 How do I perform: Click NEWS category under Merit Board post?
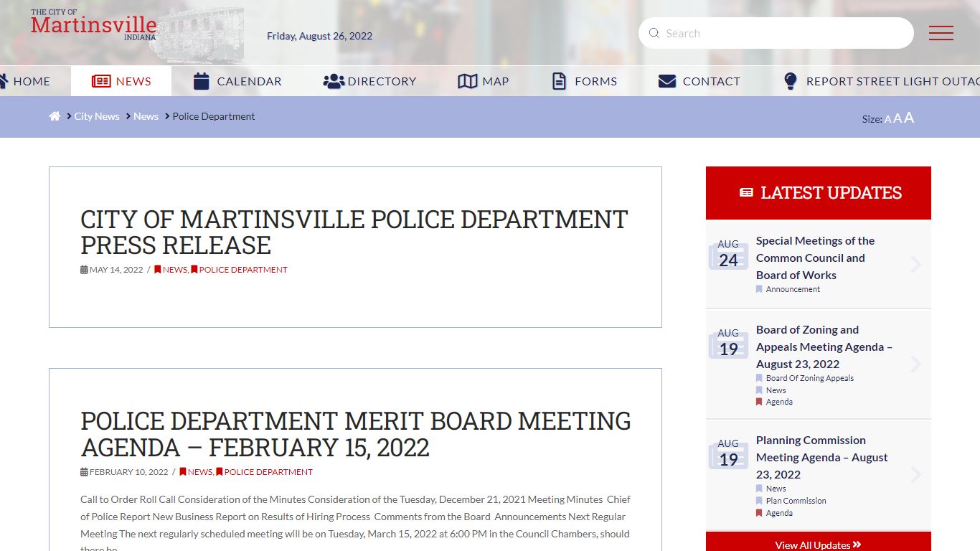click(196, 472)
